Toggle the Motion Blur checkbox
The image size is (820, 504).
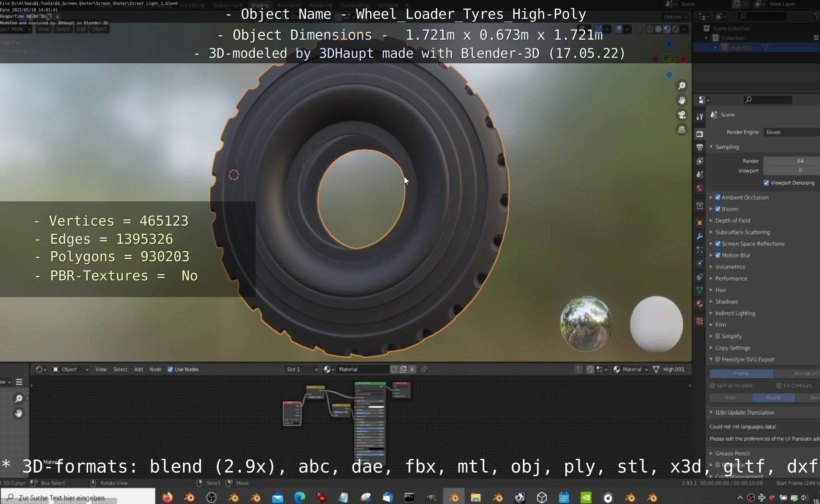[x=718, y=255]
